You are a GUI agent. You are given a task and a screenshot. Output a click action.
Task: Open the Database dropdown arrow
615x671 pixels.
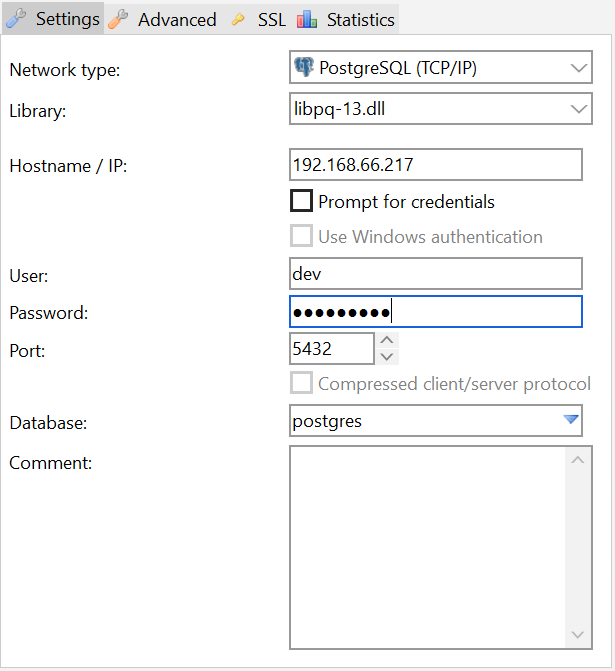571,421
